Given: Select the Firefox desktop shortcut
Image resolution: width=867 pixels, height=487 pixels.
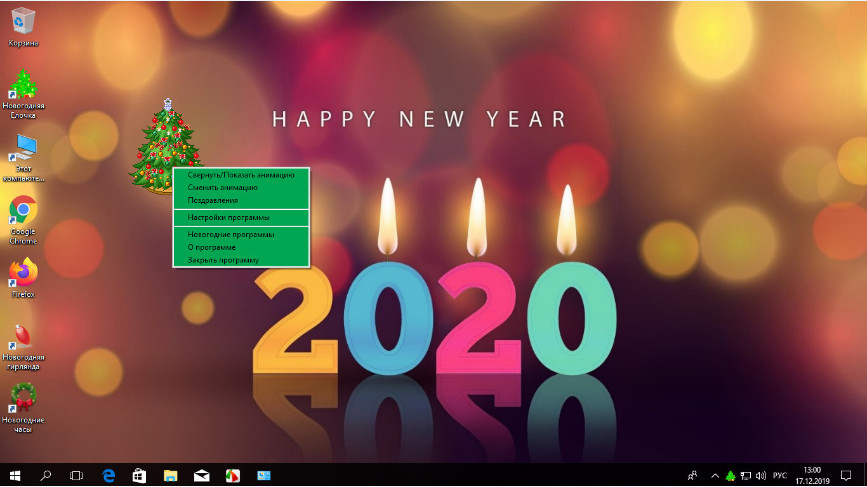Looking at the screenshot, I should (23, 278).
